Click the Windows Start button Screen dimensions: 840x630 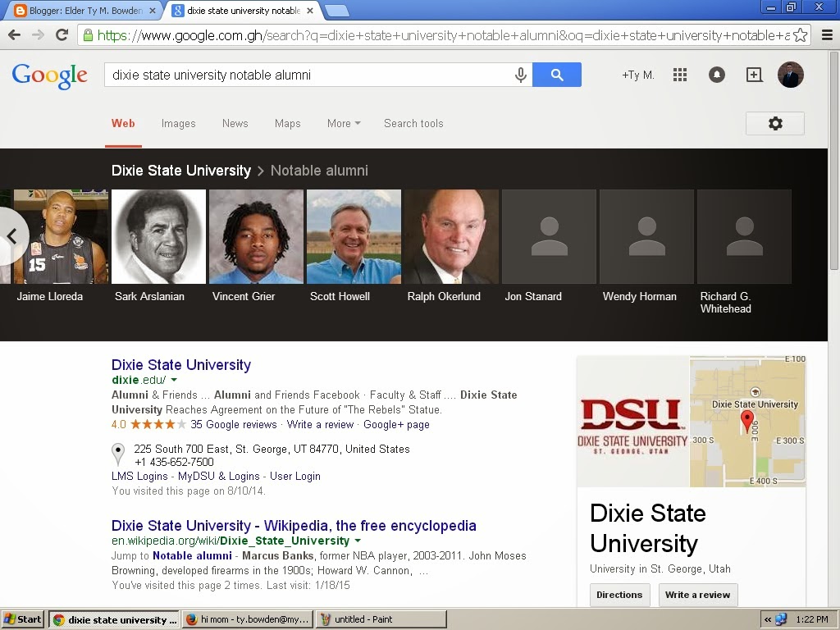click(22, 619)
